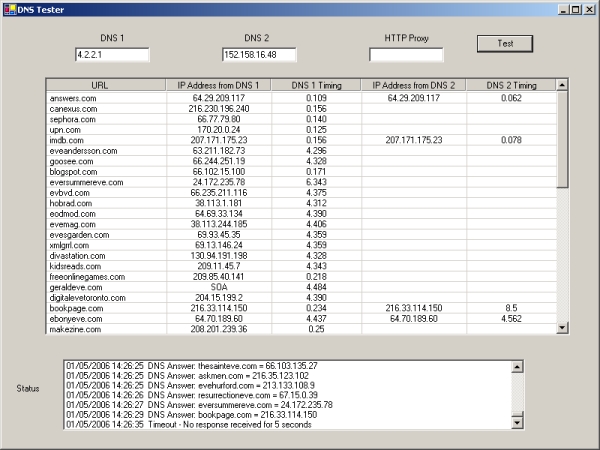This screenshot has height=450, width=600.
Task: Select the canexus.com row
Action: click(x=301, y=109)
